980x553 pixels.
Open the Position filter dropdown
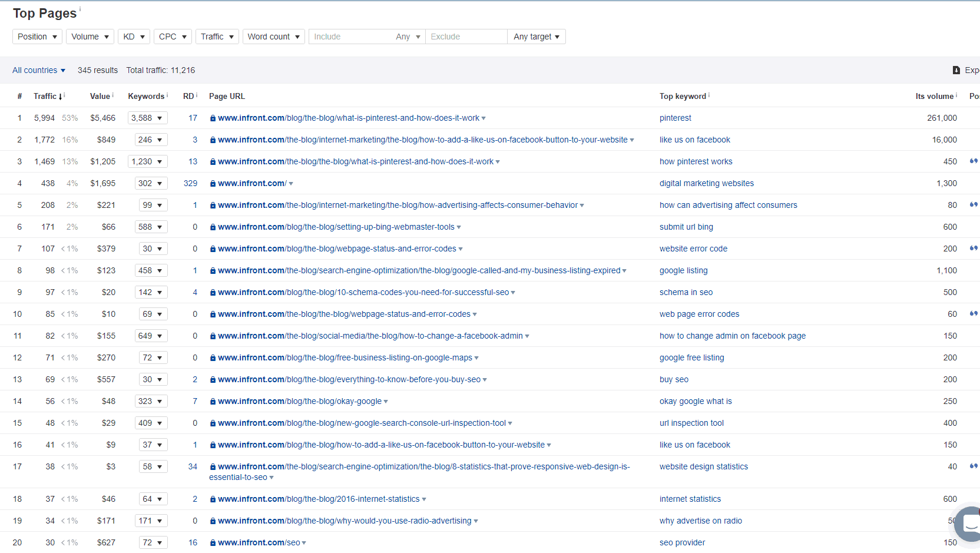pos(37,36)
